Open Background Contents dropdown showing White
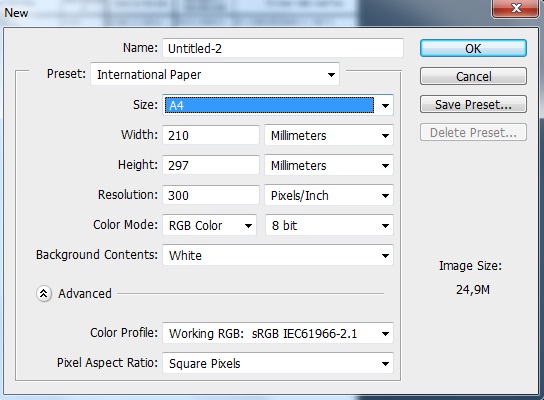 pyautogui.click(x=278, y=255)
